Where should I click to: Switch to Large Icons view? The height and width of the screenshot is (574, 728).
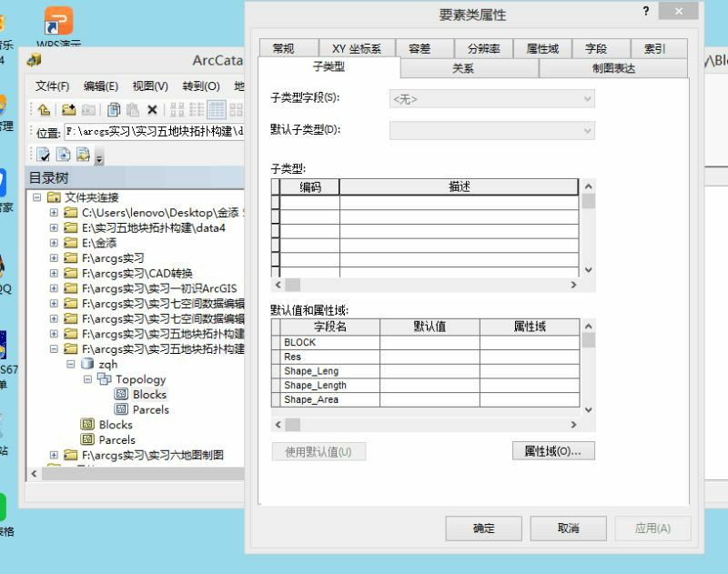(177, 110)
